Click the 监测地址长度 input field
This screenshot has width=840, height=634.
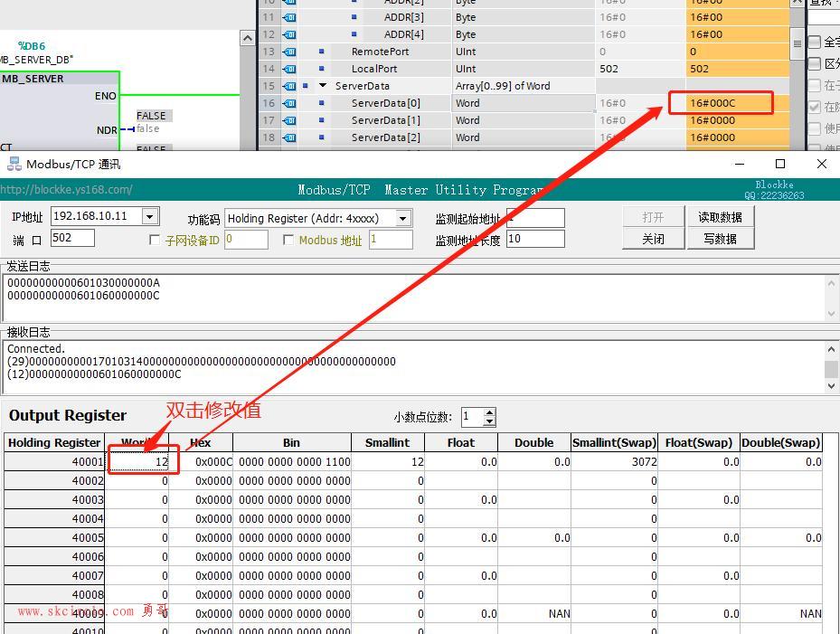pyautogui.click(x=535, y=239)
